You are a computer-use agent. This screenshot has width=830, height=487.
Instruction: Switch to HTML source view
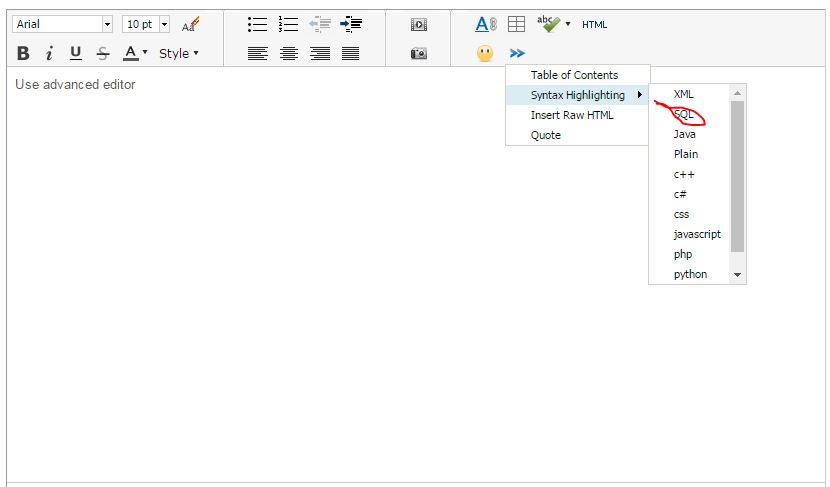click(594, 24)
